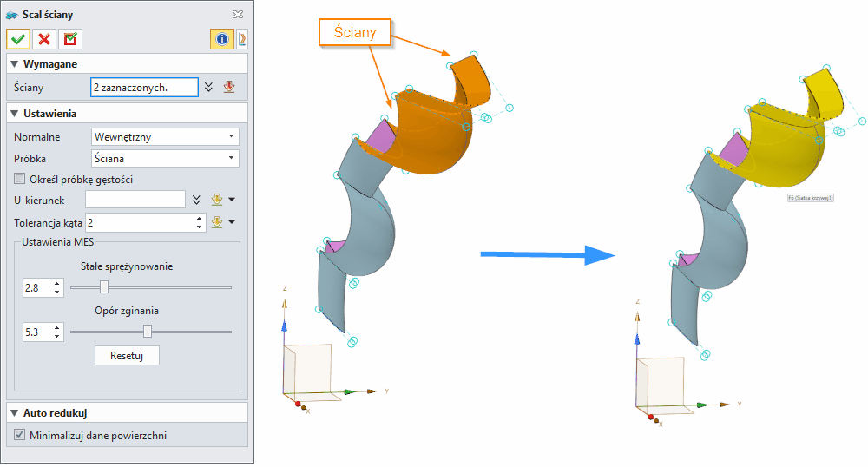
Task: Decrease the Opór zginania 5.3 value stepper
Action: click(57, 336)
